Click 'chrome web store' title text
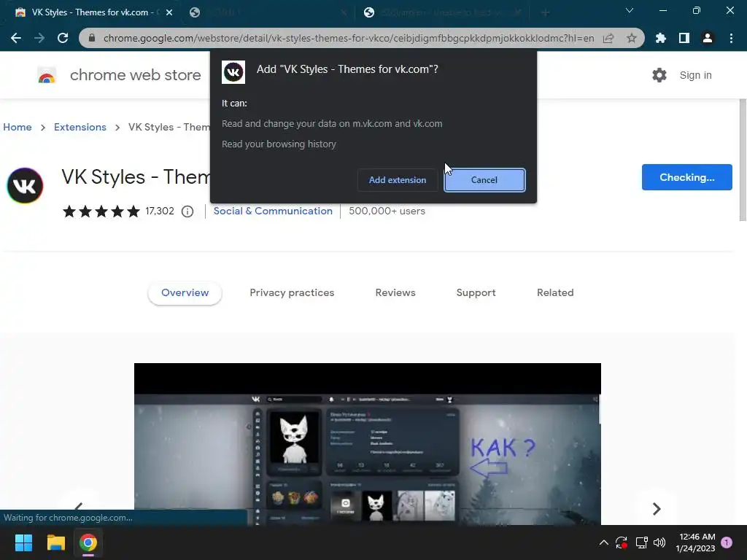The height and width of the screenshot is (560, 747). [135, 75]
